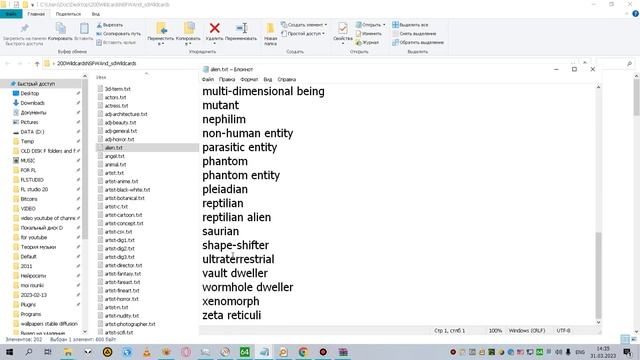The height and width of the screenshot is (360, 640).
Task: Click the Copy icon in the Explorer ribbon
Action: (x=60, y=28)
